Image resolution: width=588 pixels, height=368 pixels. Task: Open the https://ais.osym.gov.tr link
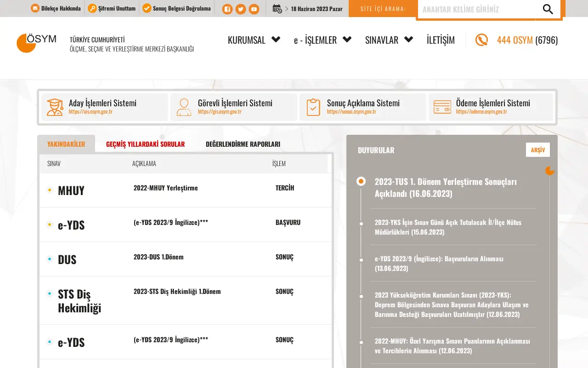90,112
